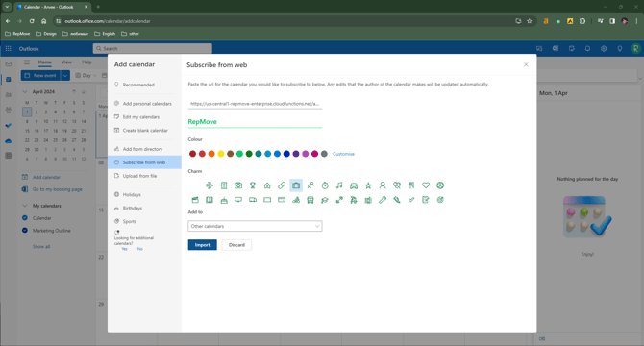Pick the house charm icon

267,185
